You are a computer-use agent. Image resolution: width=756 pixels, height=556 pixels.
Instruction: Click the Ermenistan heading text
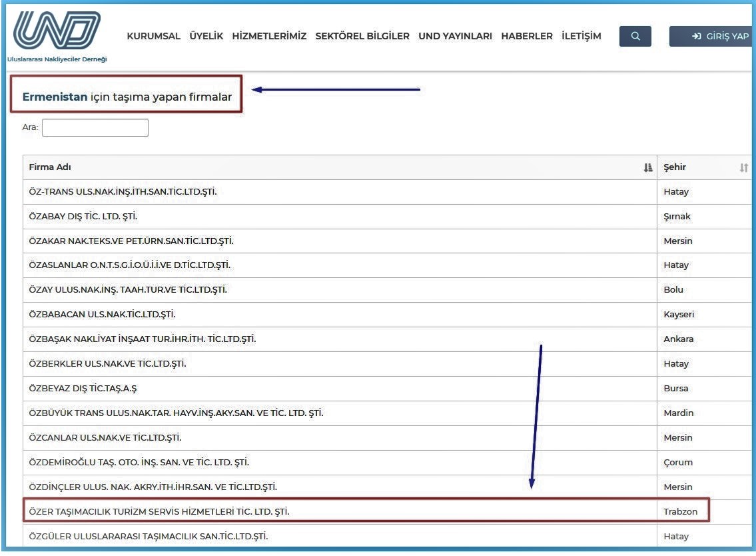click(55, 97)
